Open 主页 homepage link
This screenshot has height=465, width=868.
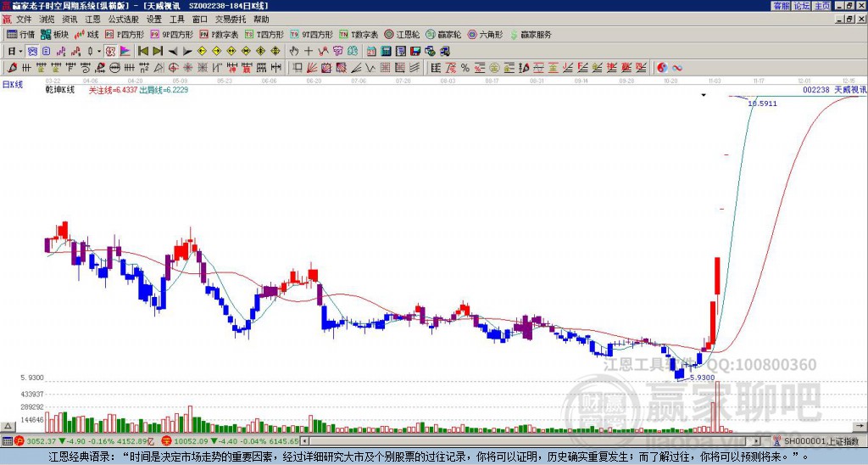[822, 6]
